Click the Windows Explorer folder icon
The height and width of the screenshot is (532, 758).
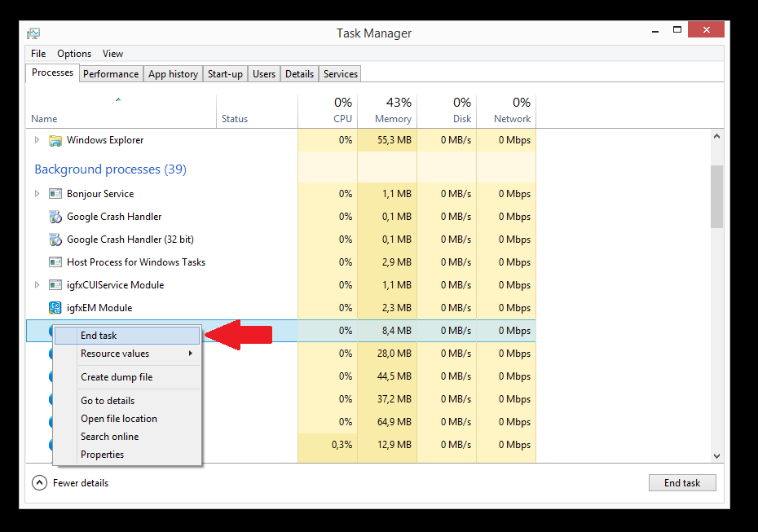(x=55, y=140)
